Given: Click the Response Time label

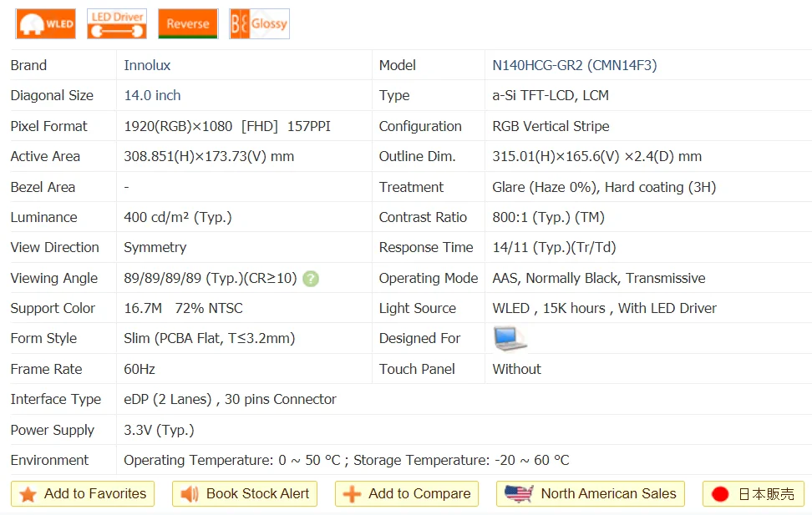Looking at the screenshot, I should (x=426, y=247).
